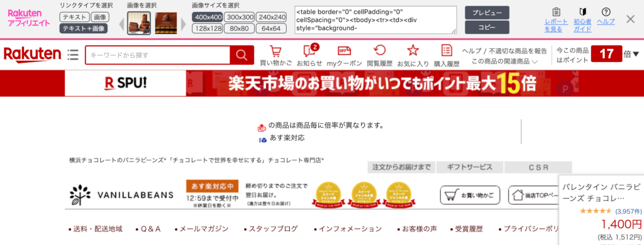Click the UP point-rate icon
Viewport: 644px width, 245px height.
click(262, 128)
